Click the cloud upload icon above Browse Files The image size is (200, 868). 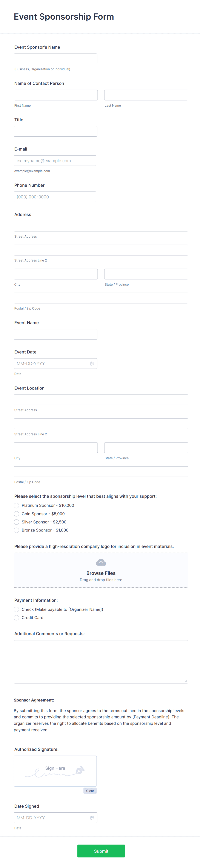(x=100, y=562)
